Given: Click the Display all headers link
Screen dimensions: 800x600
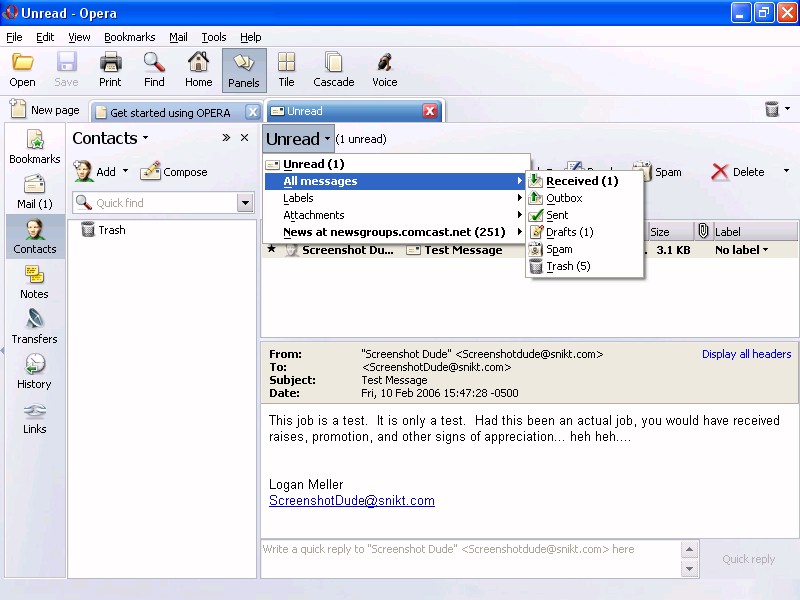Looking at the screenshot, I should tap(746, 354).
